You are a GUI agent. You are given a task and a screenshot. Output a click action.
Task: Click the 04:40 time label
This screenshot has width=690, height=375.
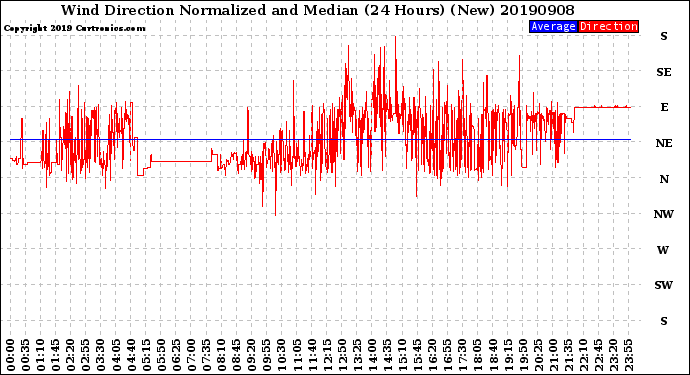click(x=131, y=355)
